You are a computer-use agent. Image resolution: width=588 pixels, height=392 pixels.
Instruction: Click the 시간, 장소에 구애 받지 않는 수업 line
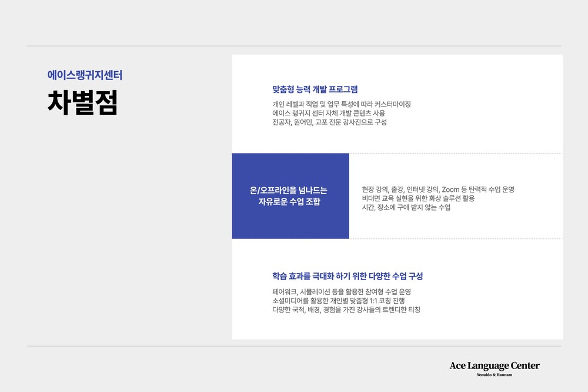406,207
